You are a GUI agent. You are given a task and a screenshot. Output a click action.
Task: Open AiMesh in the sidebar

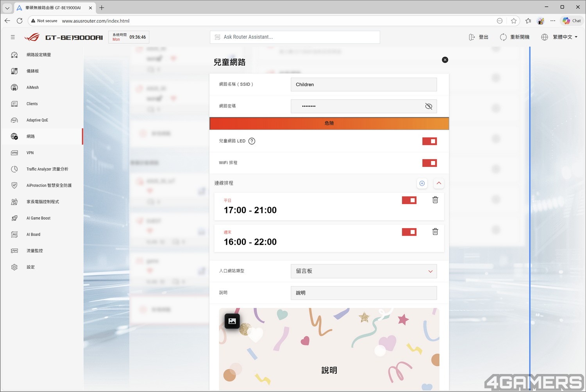pyautogui.click(x=32, y=88)
